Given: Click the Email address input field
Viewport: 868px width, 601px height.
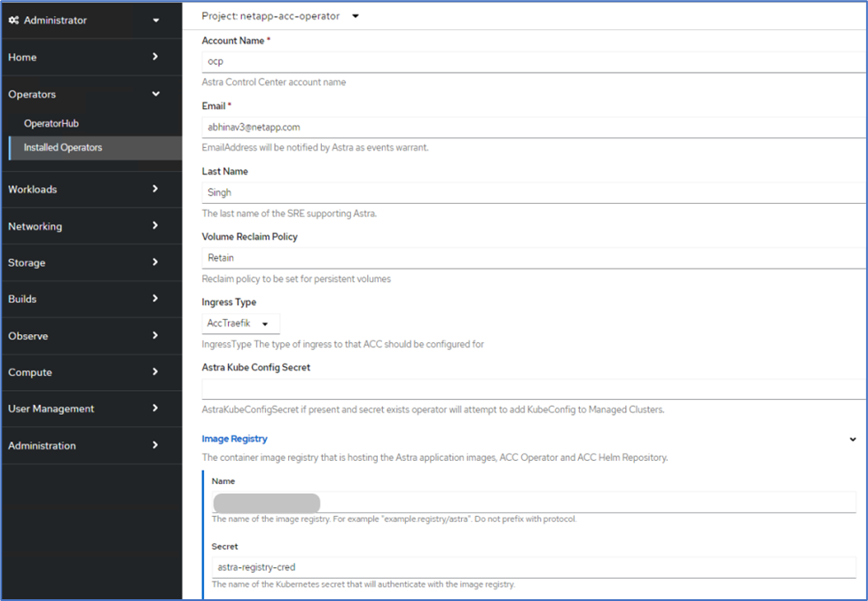Looking at the screenshot, I should point(532,127).
